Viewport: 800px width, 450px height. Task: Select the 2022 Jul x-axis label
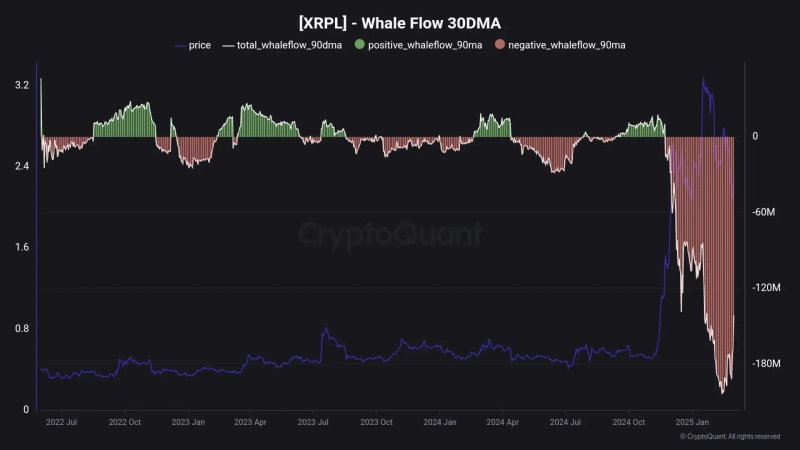pyautogui.click(x=63, y=423)
